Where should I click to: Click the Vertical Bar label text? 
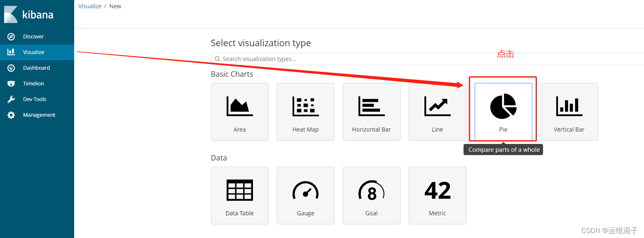click(569, 130)
